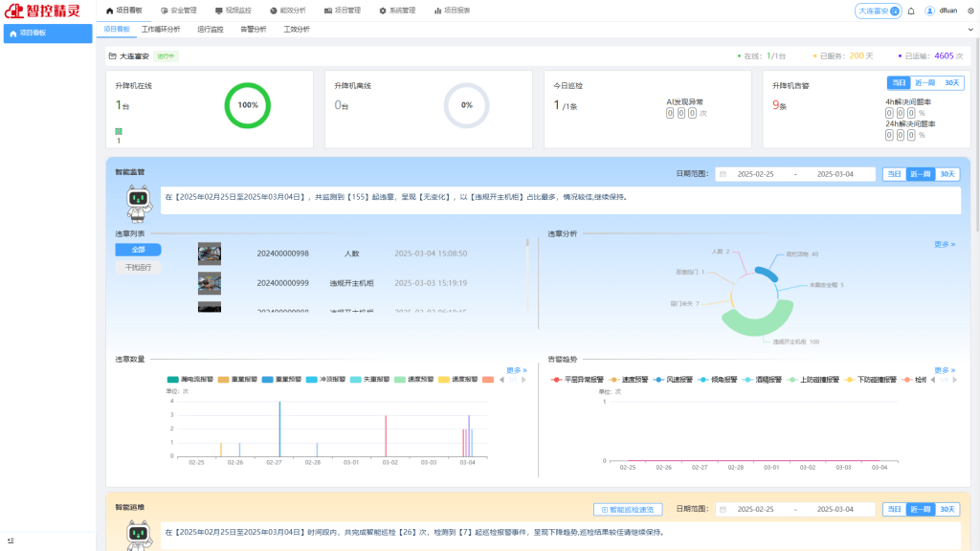Collapse the sidebar using the bottom-left icon
980x551 pixels.
[11, 540]
